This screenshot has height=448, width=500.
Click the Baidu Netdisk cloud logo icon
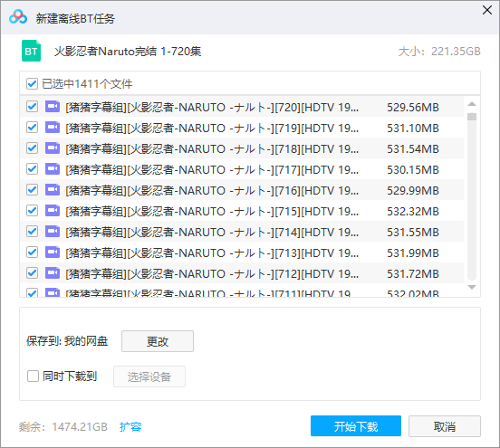click(x=18, y=17)
